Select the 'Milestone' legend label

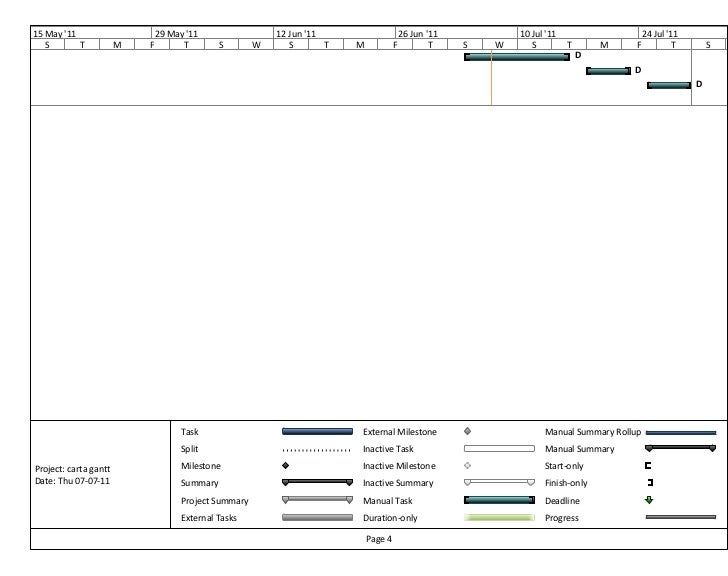[201, 466]
